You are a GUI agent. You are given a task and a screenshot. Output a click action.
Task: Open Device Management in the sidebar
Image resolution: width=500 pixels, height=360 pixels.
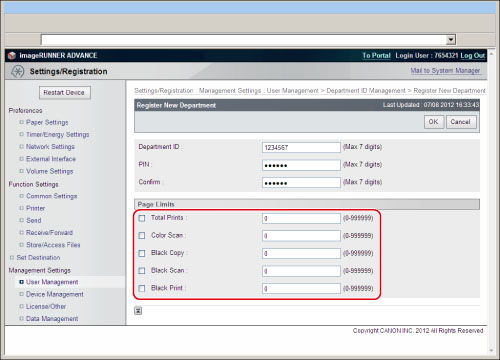pyautogui.click(x=55, y=294)
